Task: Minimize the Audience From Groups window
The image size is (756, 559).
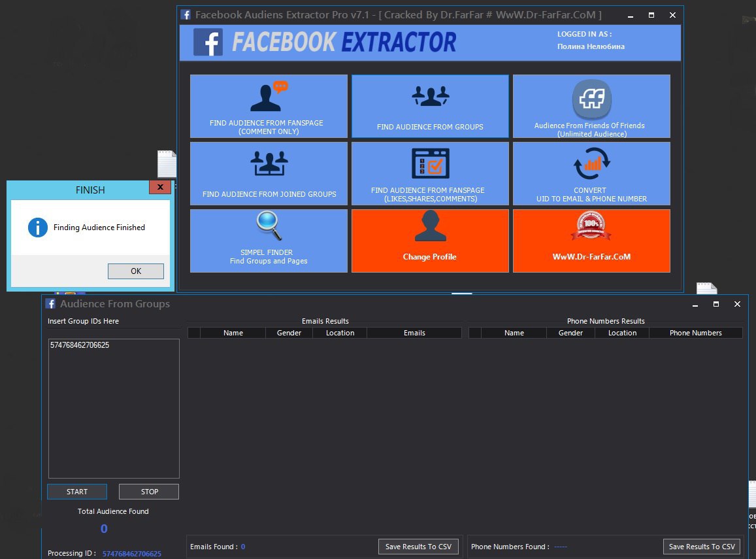Action: 695,304
